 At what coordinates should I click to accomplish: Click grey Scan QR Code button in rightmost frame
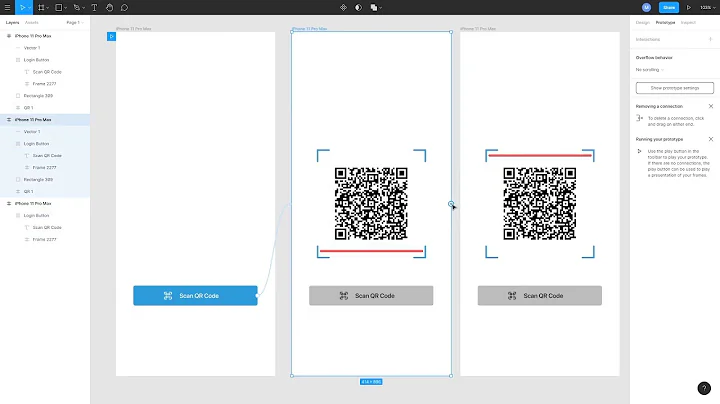(540, 296)
